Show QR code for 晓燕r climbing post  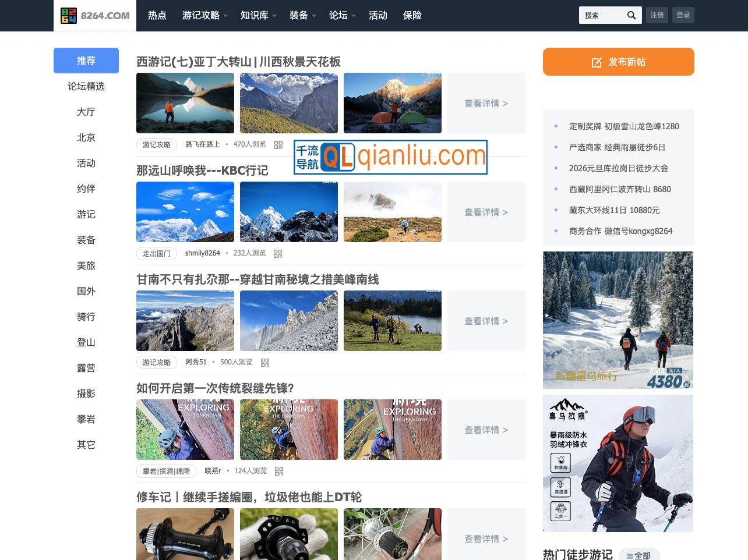coord(279,472)
